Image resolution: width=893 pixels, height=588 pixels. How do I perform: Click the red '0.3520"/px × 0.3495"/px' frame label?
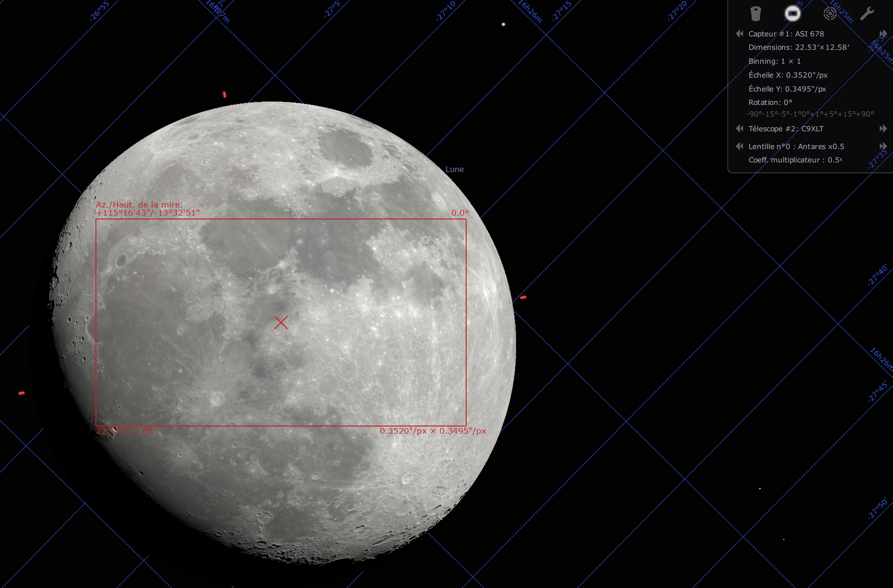pyautogui.click(x=433, y=431)
